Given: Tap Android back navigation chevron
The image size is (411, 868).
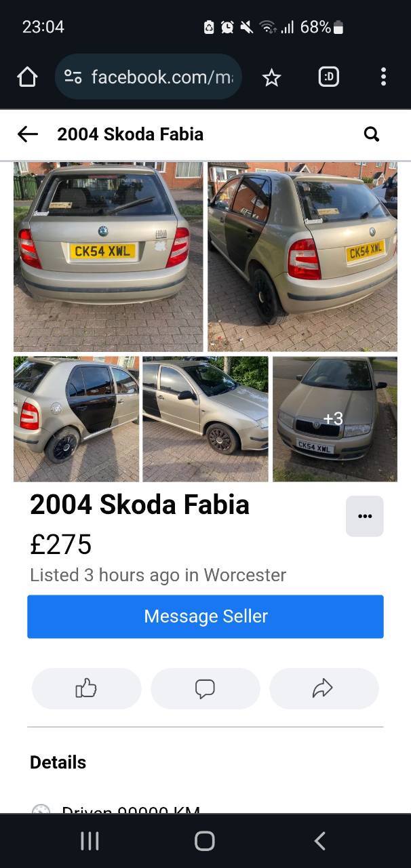Looking at the screenshot, I should tap(320, 841).
